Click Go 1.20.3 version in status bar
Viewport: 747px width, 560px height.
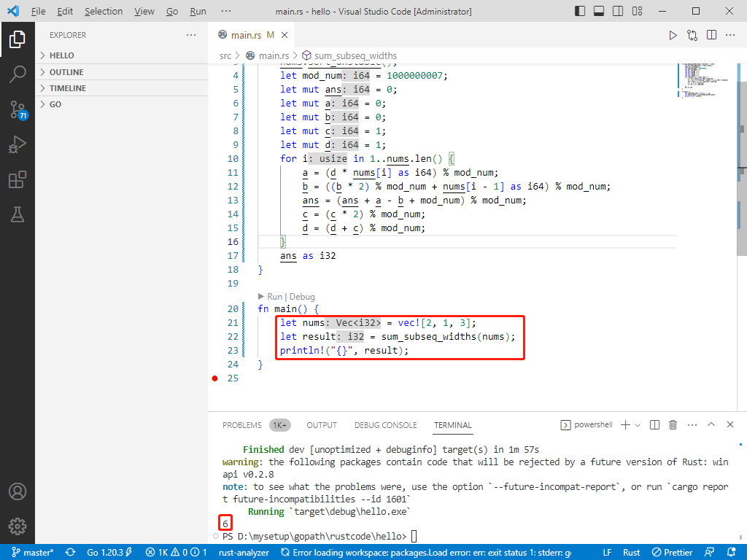click(109, 553)
